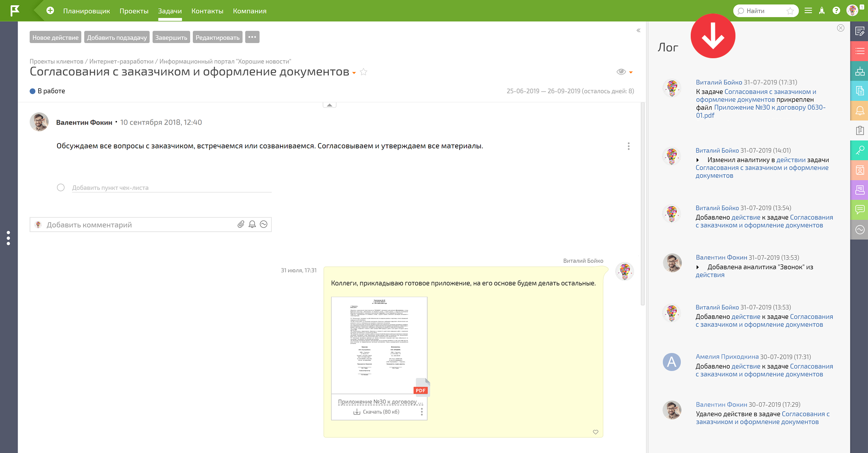This screenshot has width=868, height=453.
Task: Click the key icon in the right sidebar
Action: (859, 150)
